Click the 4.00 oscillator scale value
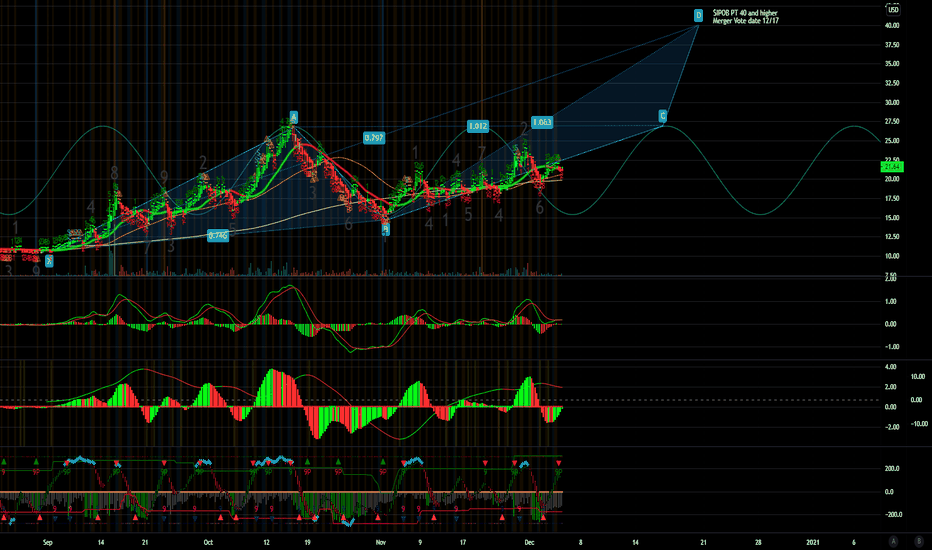This screenshot has height=550, width=932. (890, 367)
